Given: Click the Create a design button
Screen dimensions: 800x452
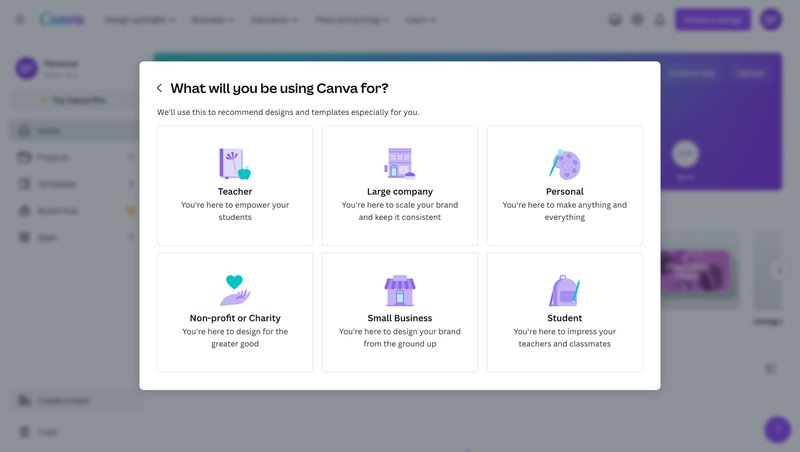Looking at the screenshot, I should (712, 19).
